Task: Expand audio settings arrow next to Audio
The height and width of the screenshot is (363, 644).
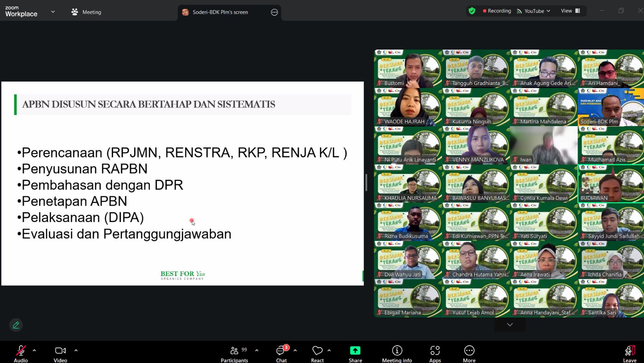Action: [x=34, y=351]
